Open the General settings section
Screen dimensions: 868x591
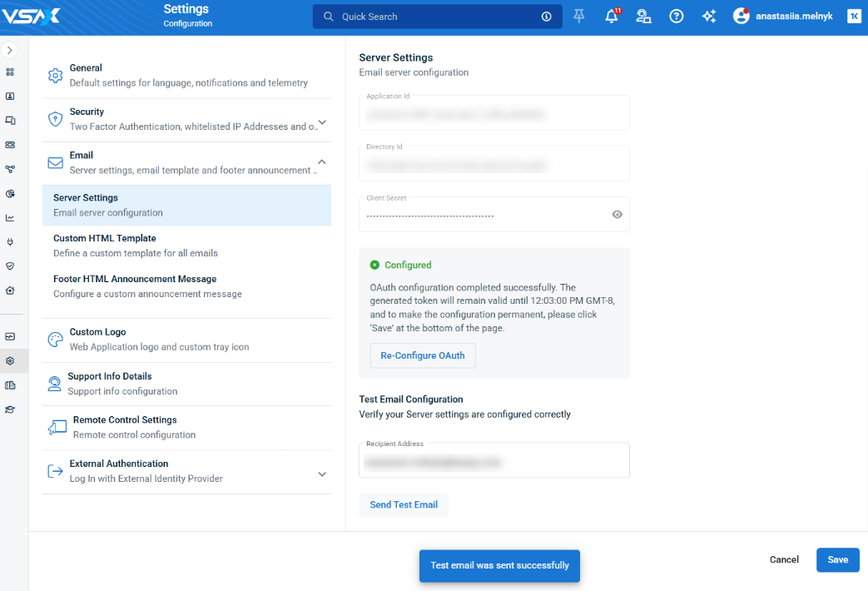186,76
